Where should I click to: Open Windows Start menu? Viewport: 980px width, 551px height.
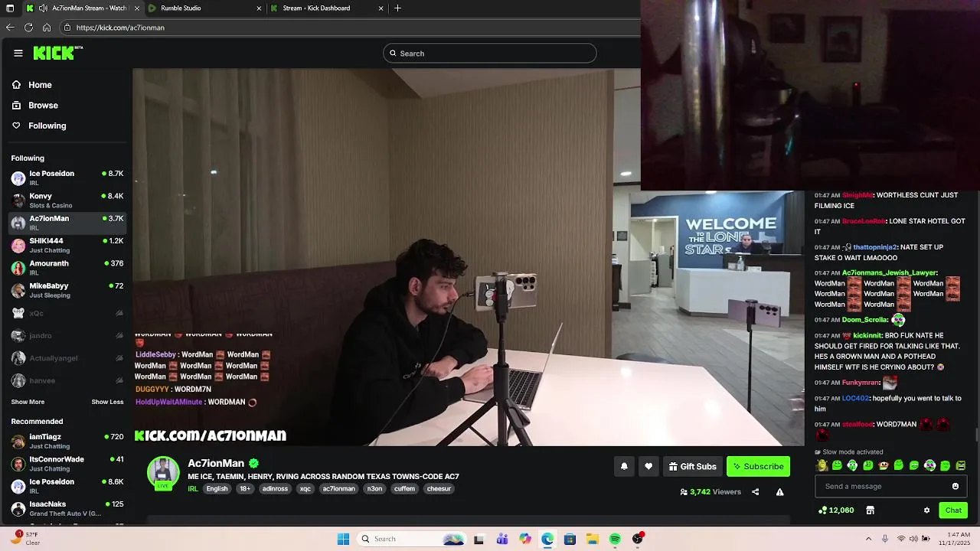click(343, 539)
